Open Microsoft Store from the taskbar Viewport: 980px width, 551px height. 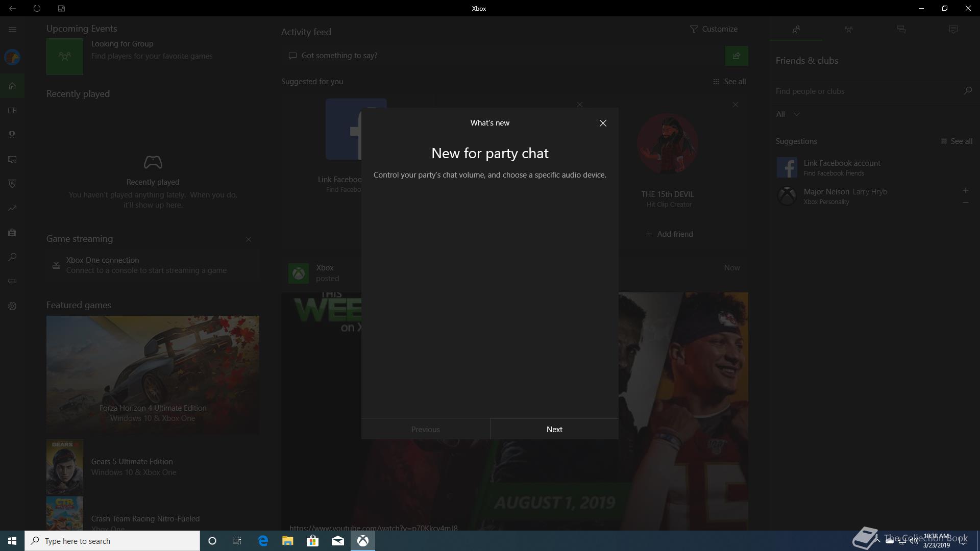pyautogui.click(x=312, y=541)
